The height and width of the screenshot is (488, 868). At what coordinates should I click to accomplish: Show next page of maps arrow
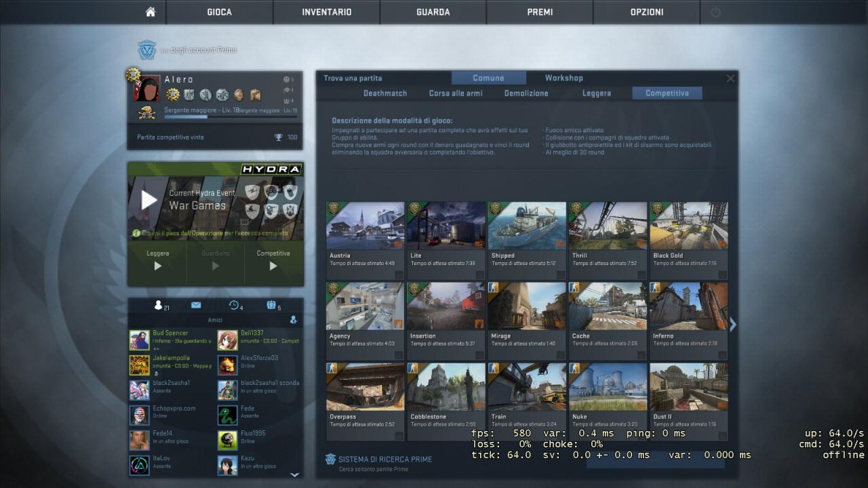click(732, 324)
